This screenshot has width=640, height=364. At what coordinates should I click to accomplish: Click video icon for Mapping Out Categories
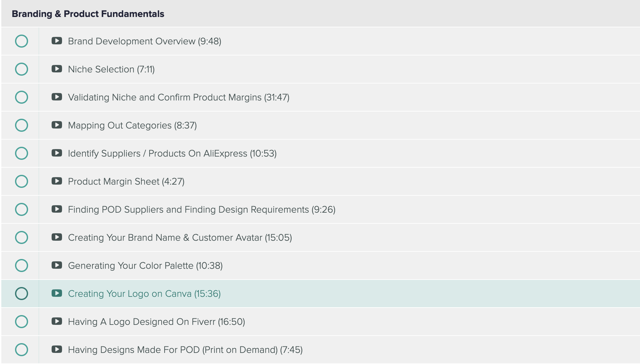(57, 125)
